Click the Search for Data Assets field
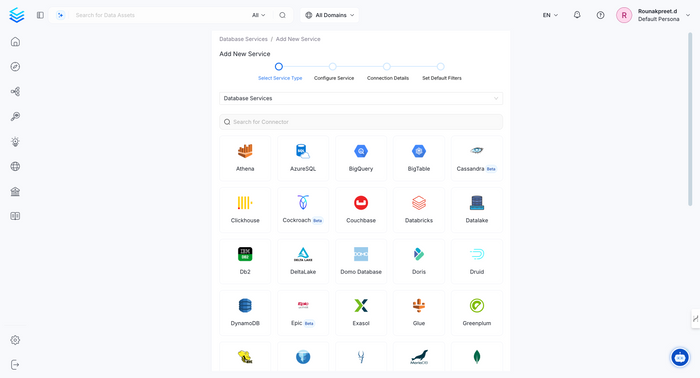 click(x=161, y=15)
